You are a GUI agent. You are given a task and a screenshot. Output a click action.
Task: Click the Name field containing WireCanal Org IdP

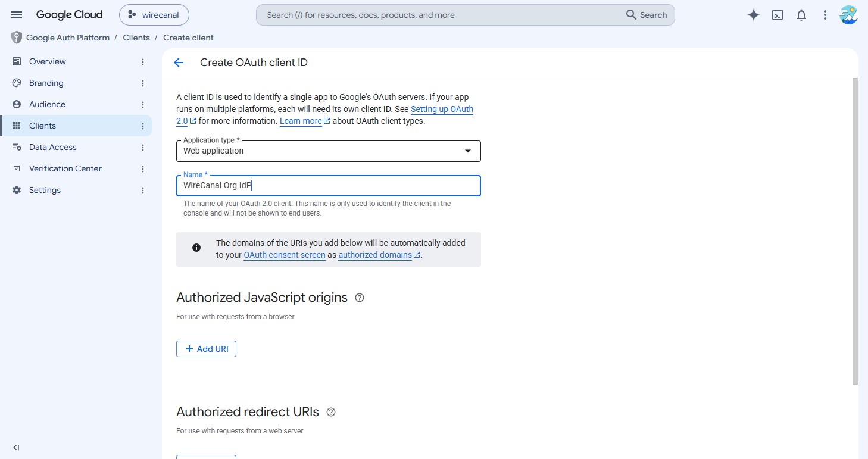[x=329, y=186]
